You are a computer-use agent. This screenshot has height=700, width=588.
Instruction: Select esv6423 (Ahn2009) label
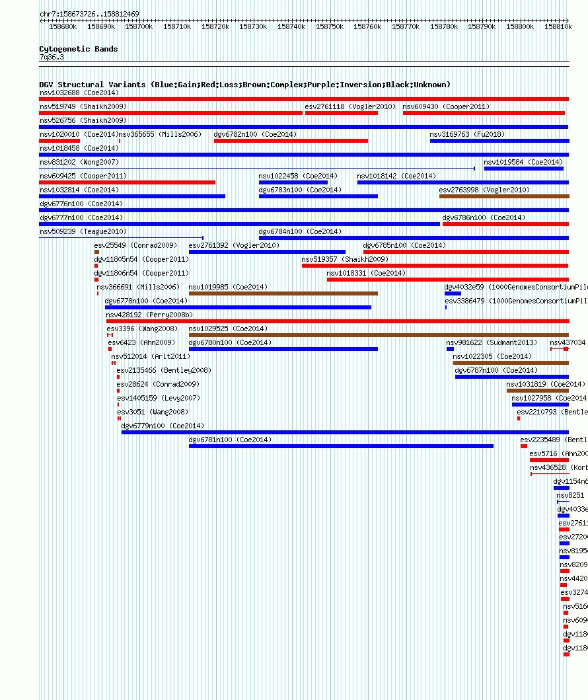[142, 342]
